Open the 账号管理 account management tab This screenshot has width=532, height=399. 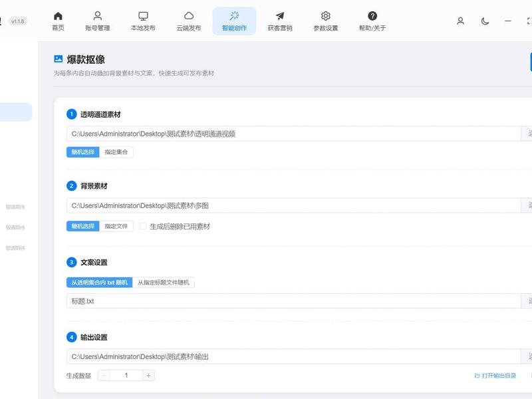coord(97,21)
